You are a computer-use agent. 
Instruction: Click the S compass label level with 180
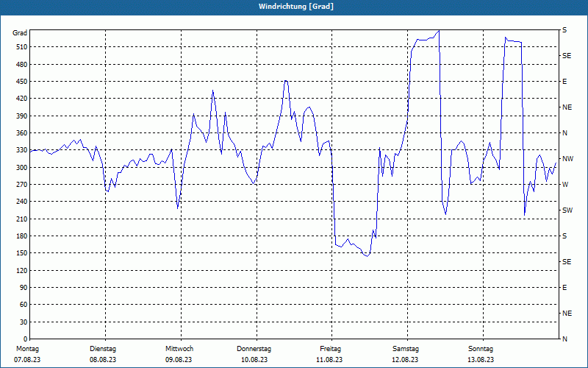click(564, 236)
